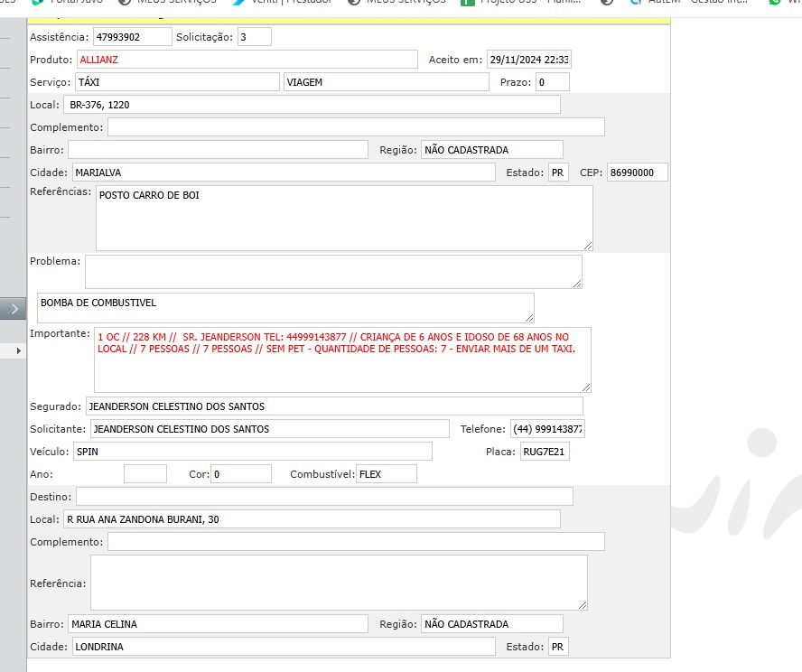
Task: Click the Assistência number field
Action: [x=133, y=37]
